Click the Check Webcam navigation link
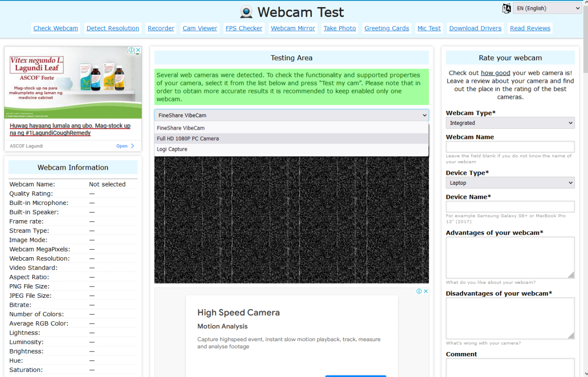 coord(55,28)
